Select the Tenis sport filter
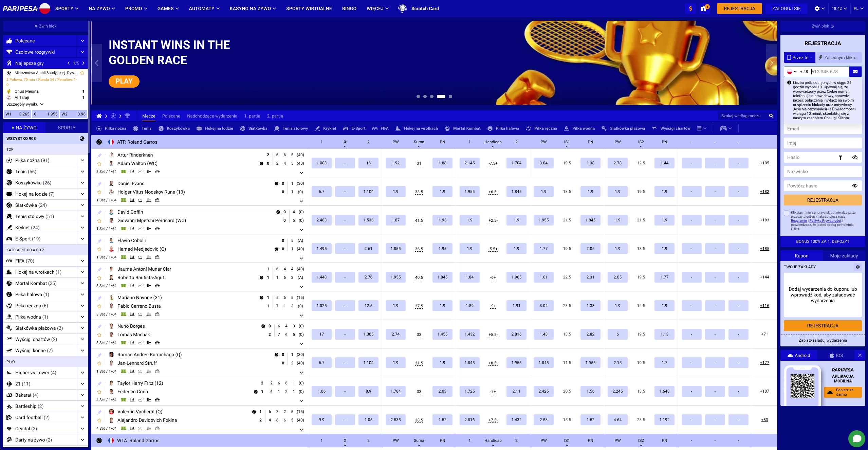Screen dimensions: 868x450 pyautogui.click(x=142, y=128)
